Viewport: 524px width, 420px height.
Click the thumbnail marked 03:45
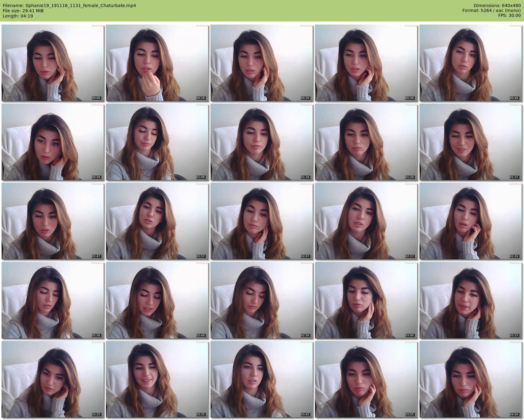coord(262,379)
